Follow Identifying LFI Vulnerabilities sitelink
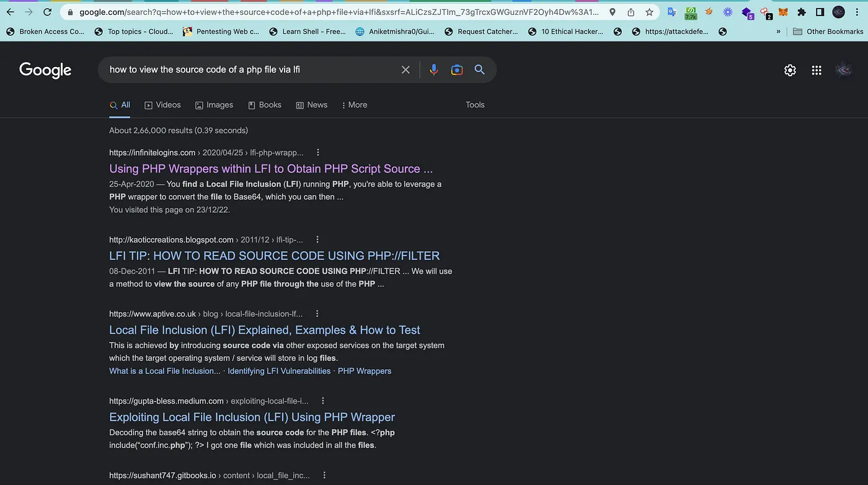The image size is (868, 485). [x=279, y=371]
